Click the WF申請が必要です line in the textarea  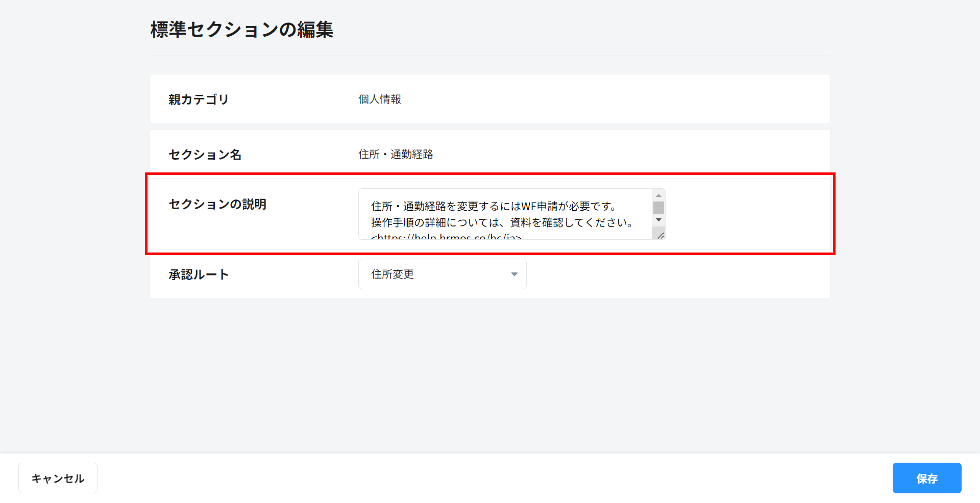(x=493, y=206)
